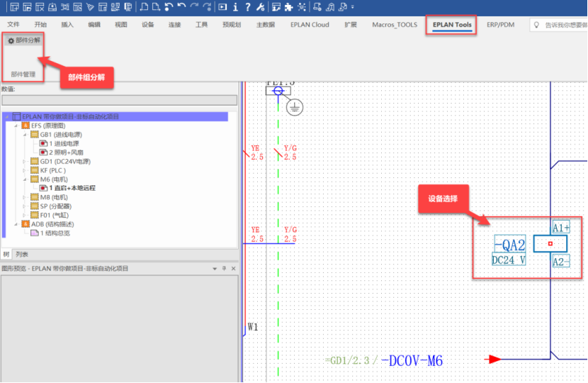Expand the SP (分配器) node
The image size is (588, 383).
click(x=25, y=206)
